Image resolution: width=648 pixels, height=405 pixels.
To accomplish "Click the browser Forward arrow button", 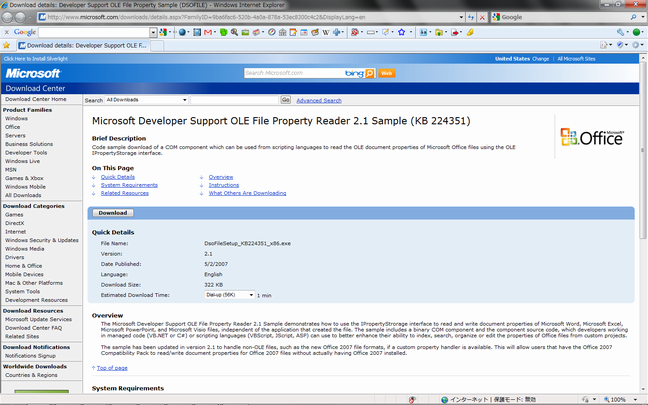I will (x=20, y=17).
